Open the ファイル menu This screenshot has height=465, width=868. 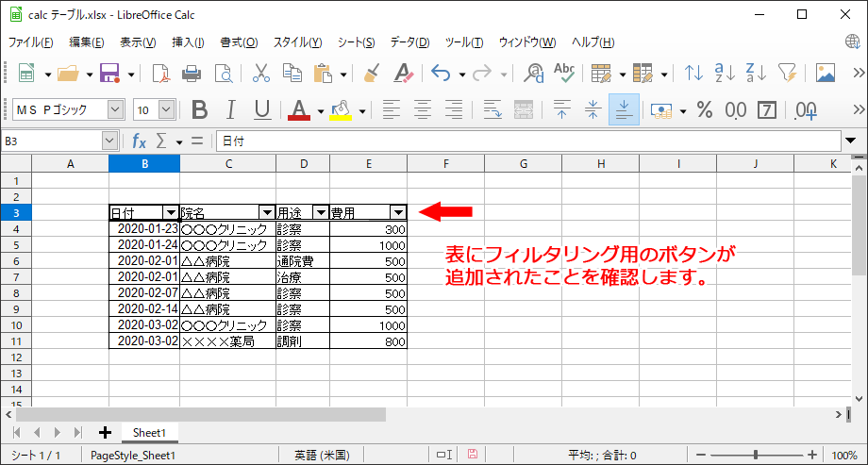(30, 42)
